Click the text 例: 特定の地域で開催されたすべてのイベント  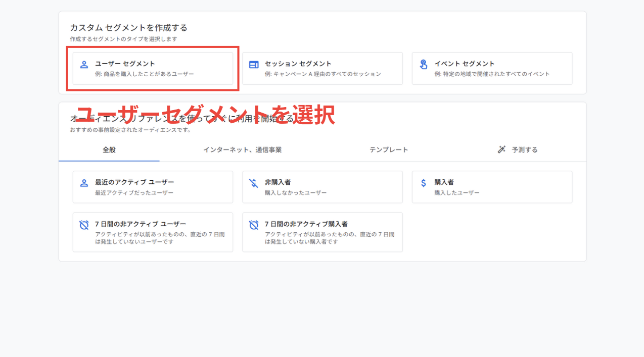pos(492,74)
